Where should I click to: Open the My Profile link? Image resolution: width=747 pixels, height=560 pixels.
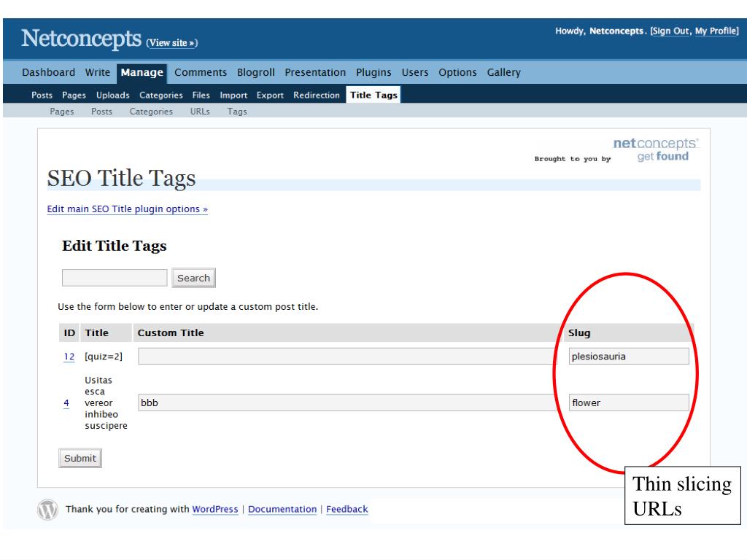716,31
